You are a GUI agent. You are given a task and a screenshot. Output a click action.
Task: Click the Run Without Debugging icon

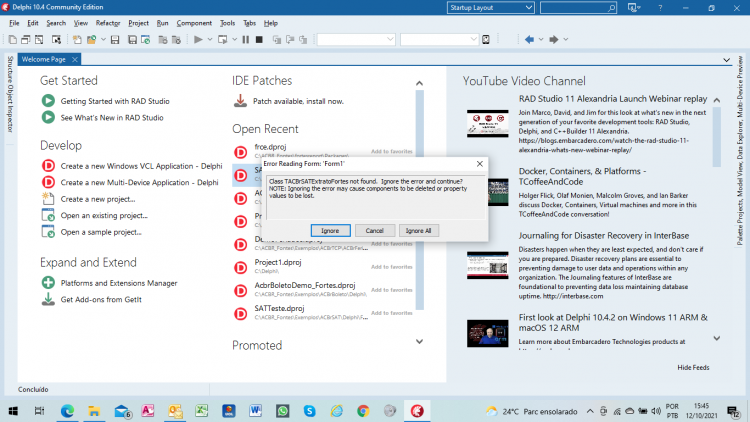click(x=222, y=40)
